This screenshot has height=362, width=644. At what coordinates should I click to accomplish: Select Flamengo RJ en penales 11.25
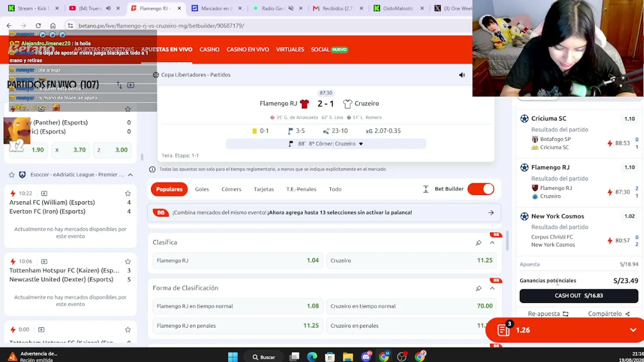point(237,326)
